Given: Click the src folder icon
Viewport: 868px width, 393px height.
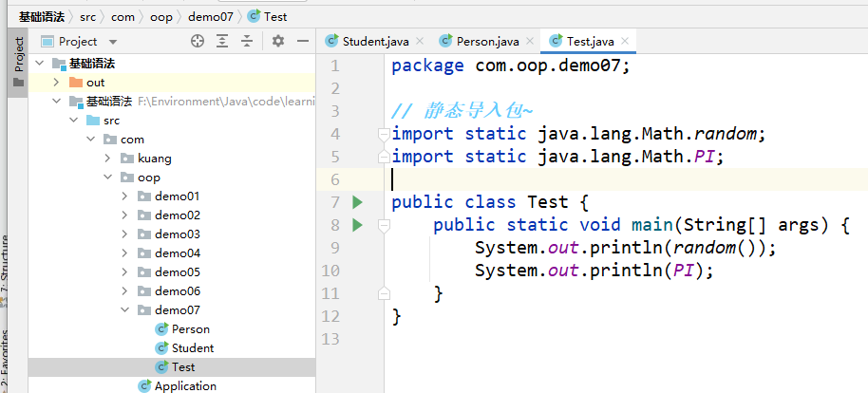Looking at the screenshot, I should (x=93, y=121).
